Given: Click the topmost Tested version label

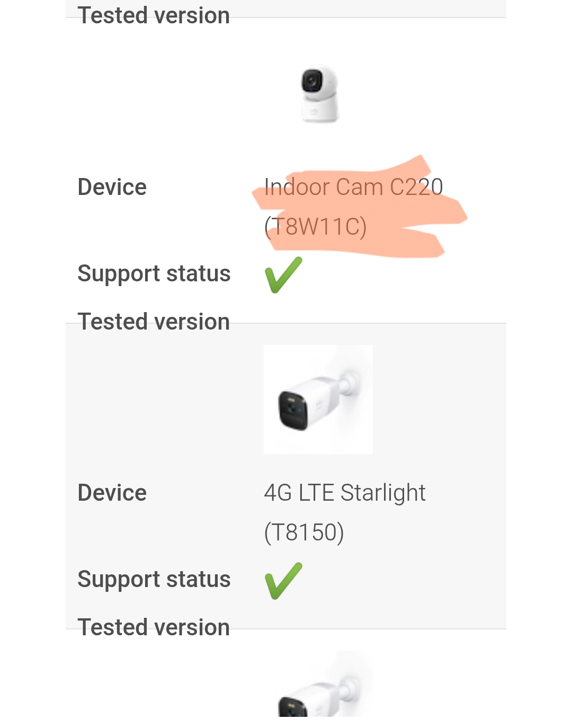Looking at the screenshot, I should coord(154,15).
